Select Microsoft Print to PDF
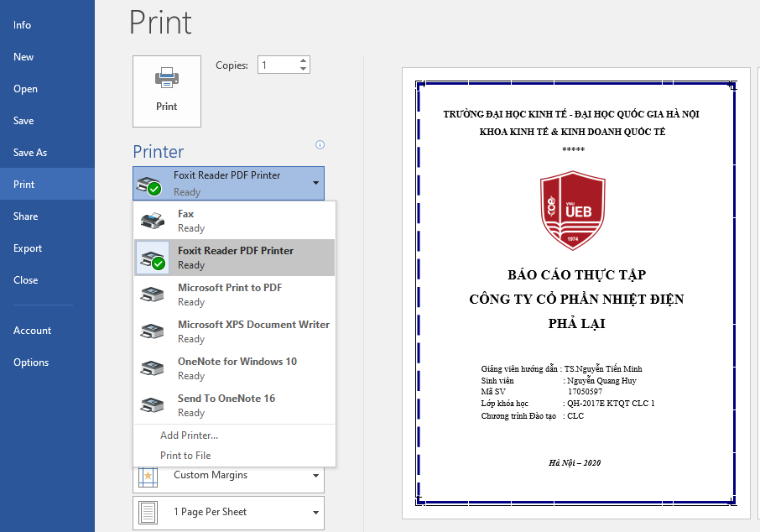Image resolution: width=760 pixels, height=532 pixels. pos(235,295)
